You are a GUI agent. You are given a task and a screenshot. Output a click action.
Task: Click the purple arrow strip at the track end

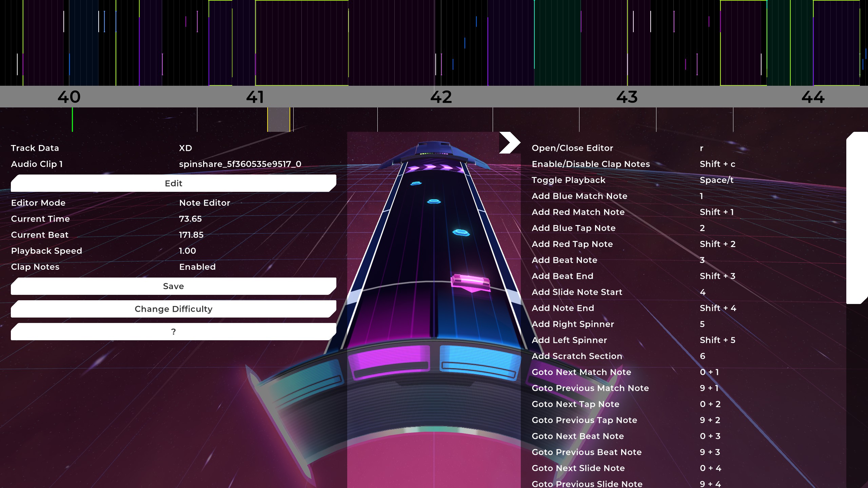click(x=434, y=167)
